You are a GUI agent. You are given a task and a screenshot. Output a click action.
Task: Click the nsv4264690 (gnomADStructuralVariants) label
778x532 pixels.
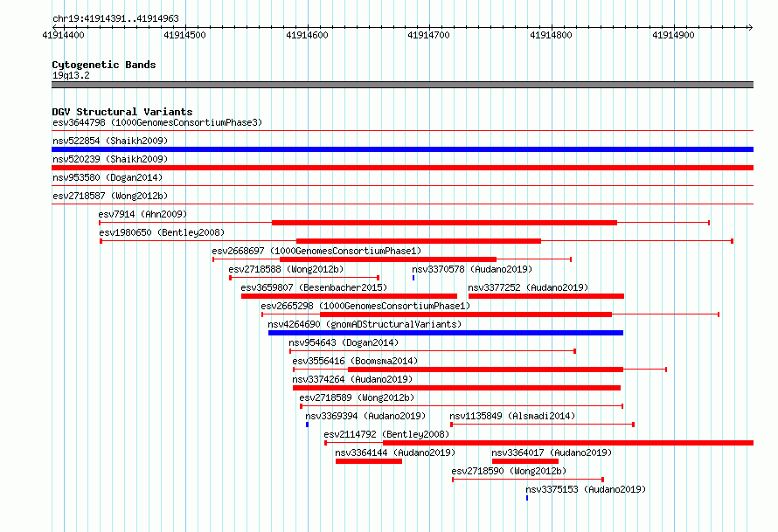click(x=365, y=324)
